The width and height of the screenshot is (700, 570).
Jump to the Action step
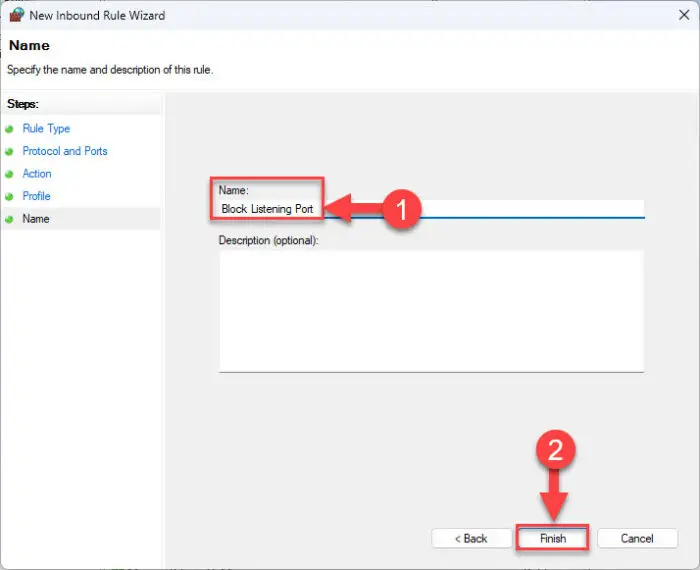coord(37,174)
